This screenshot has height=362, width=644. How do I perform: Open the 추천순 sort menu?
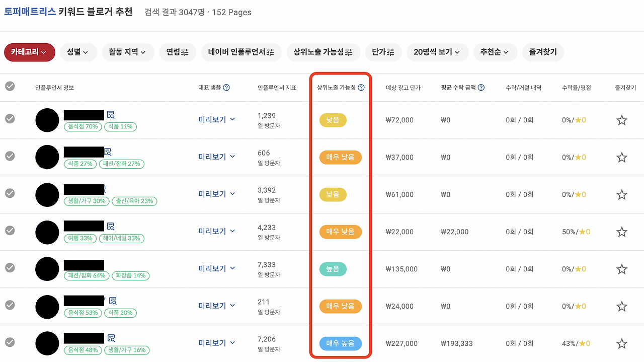point(495,52)
